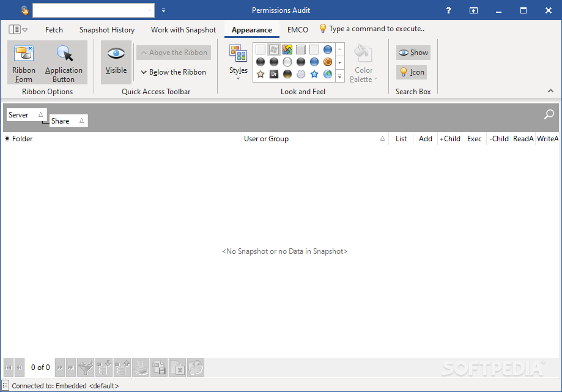The image size is (562, 392).
Task: Apply the orange spiral skin
Action: tap(328, 62)
